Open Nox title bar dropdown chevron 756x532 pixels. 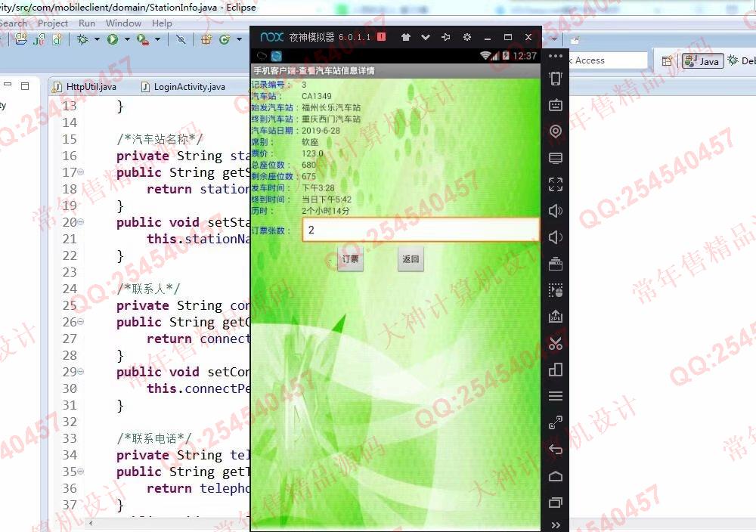[425, 37]
